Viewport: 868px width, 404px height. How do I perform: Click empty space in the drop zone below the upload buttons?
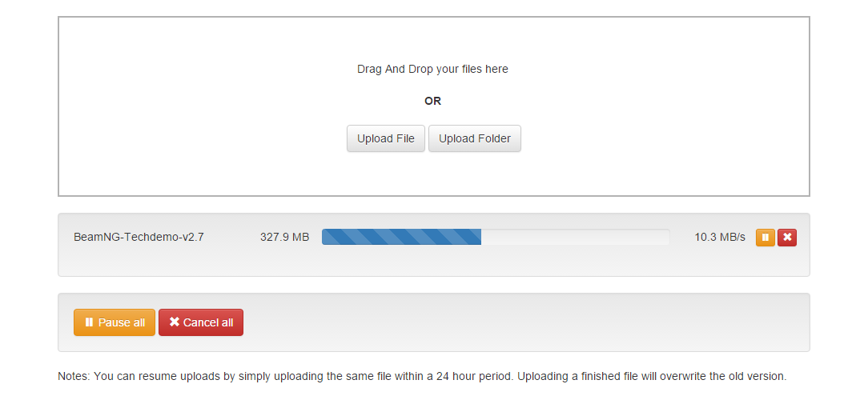coord(433,174)
